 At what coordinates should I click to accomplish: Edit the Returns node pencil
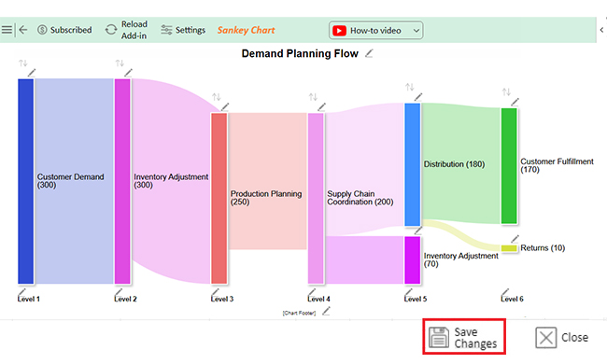click(515, 239)
